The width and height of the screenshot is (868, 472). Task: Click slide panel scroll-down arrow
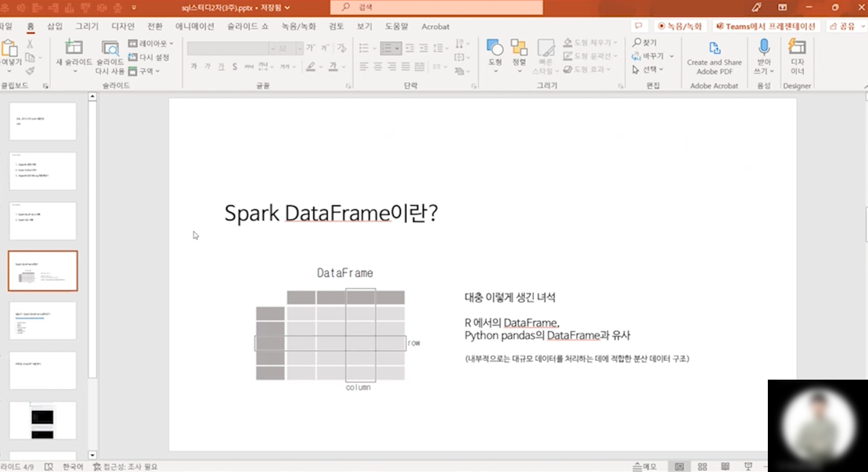92,455
